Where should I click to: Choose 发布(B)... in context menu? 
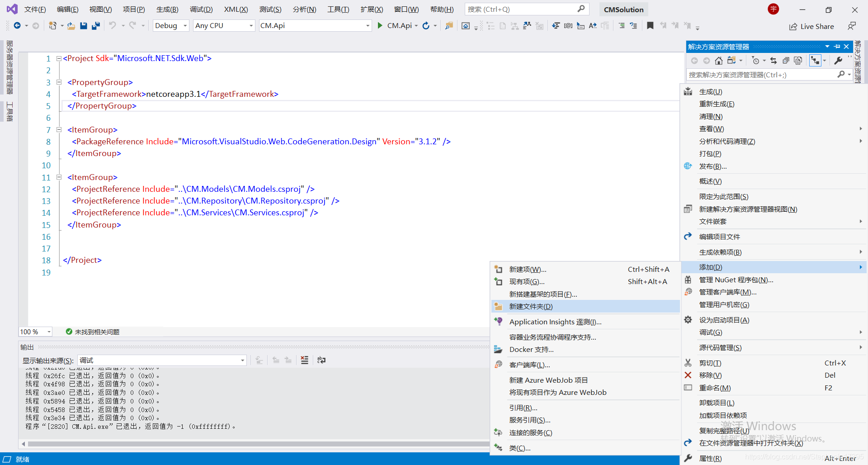coord(774,166)
